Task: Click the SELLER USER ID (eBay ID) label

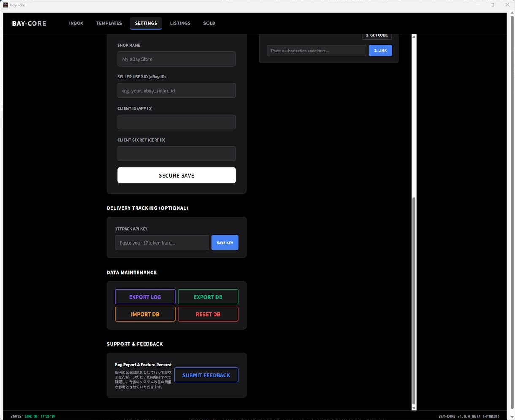Action: click(141, 77)
